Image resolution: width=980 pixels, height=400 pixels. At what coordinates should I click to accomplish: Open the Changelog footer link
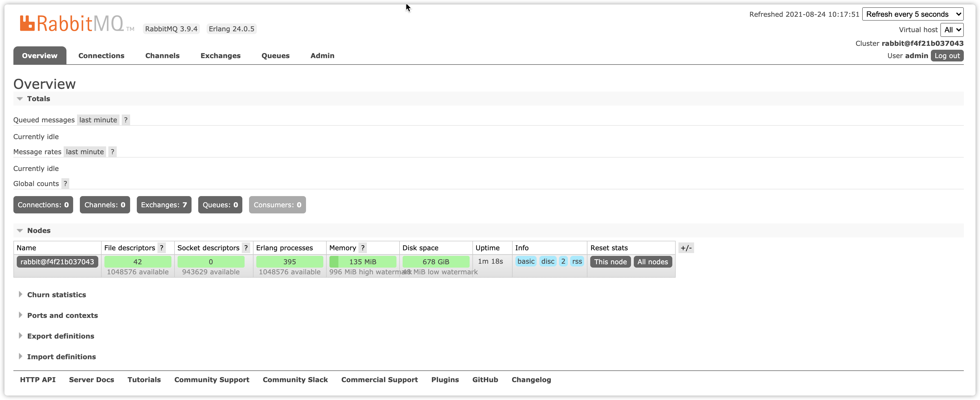coord(531,380)
